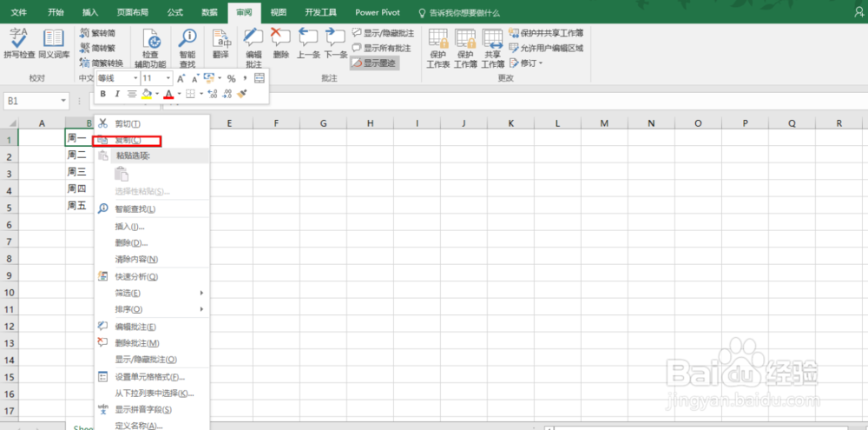This screenshot has height=430, width=868.
Task: Open the Name Box B1 dropdown
Action: click(63, 102)
